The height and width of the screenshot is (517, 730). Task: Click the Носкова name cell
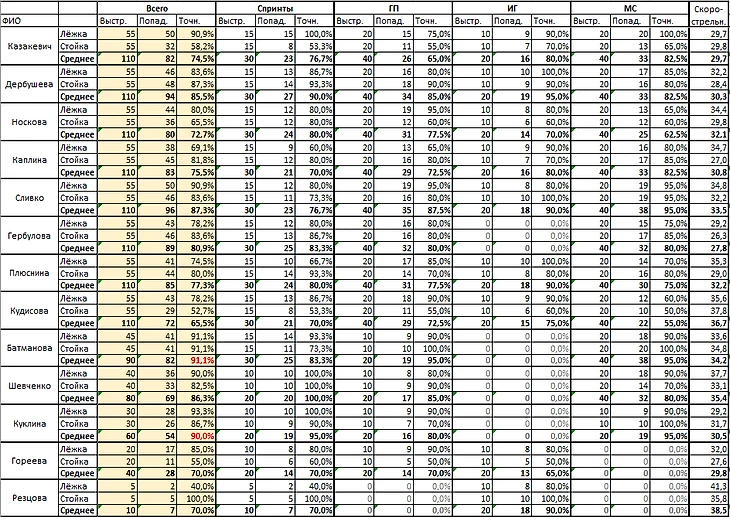29,122
